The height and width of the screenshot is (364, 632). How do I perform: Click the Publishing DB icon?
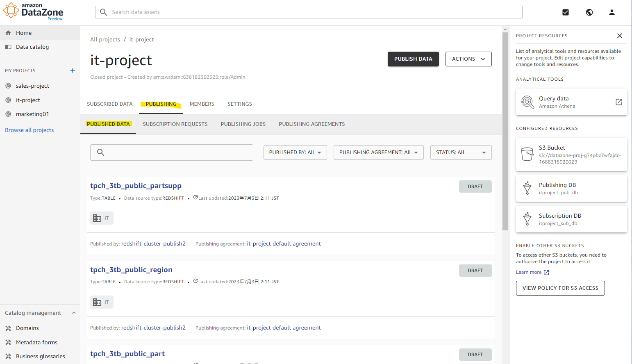[x=527, y=188]
